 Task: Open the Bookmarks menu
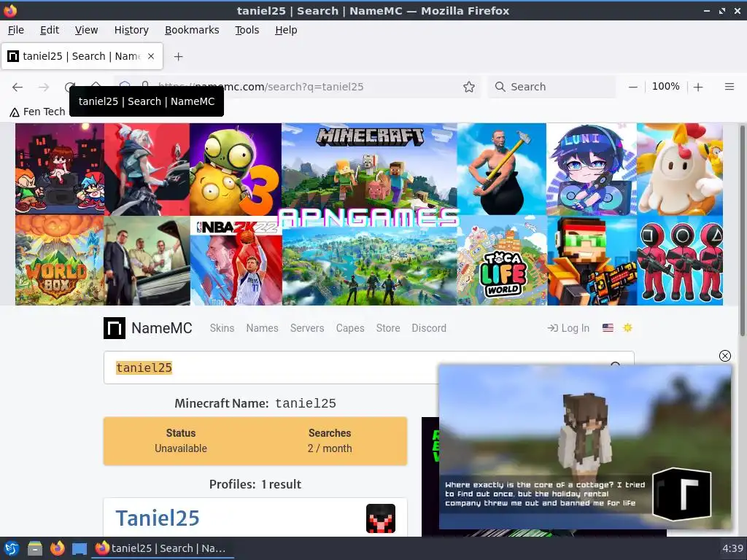(192, 30)
